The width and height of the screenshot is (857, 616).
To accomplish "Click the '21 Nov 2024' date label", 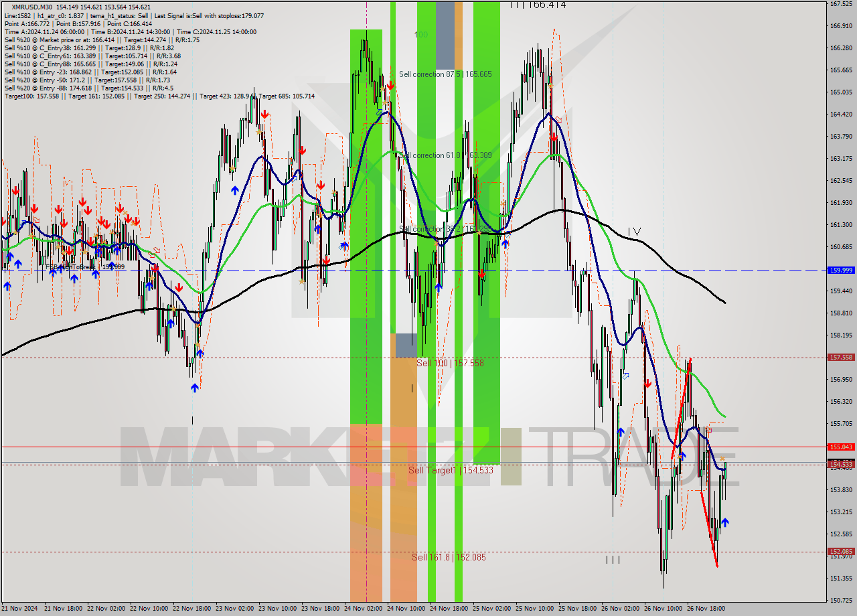I will pyautogui.click(x=20, y=609).
